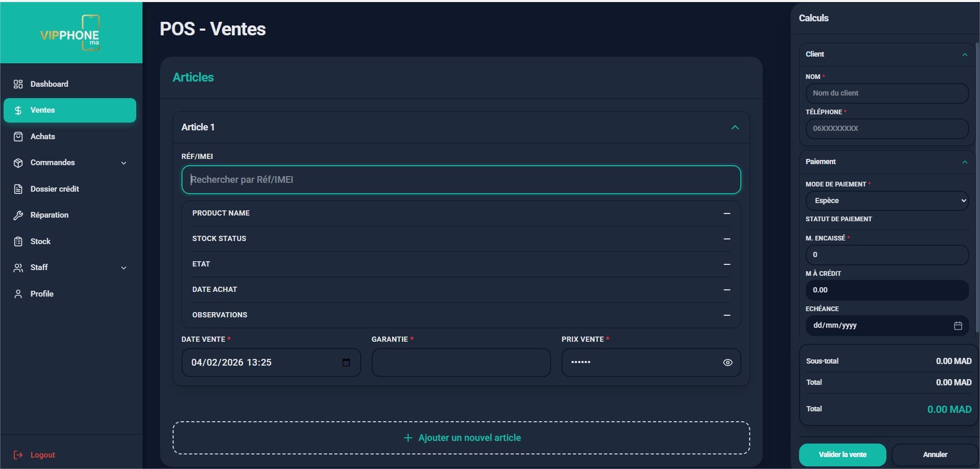Click the Dashboard grid icon
Screen dimensions: 980x469
[x=18, y=84]
